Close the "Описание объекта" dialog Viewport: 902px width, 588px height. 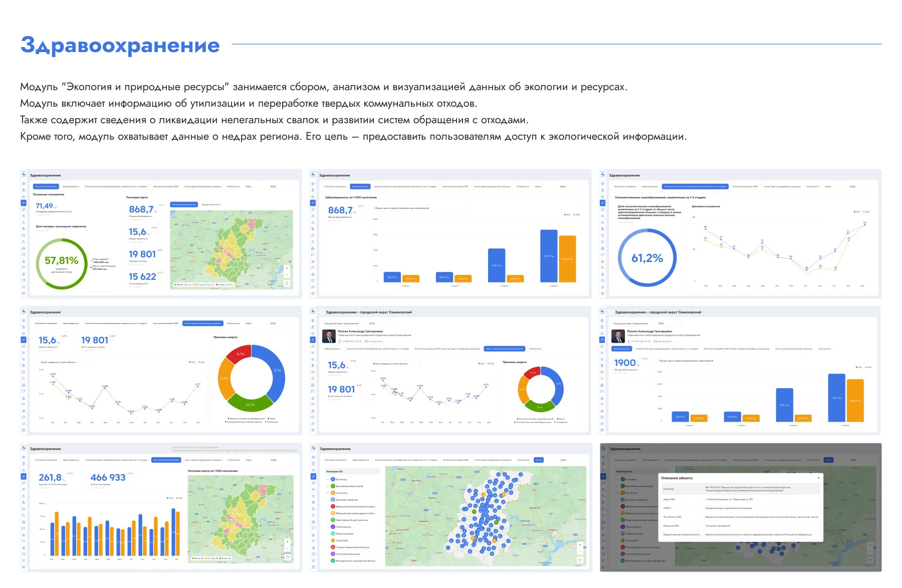pyautogui.click(x=818, y=478)
